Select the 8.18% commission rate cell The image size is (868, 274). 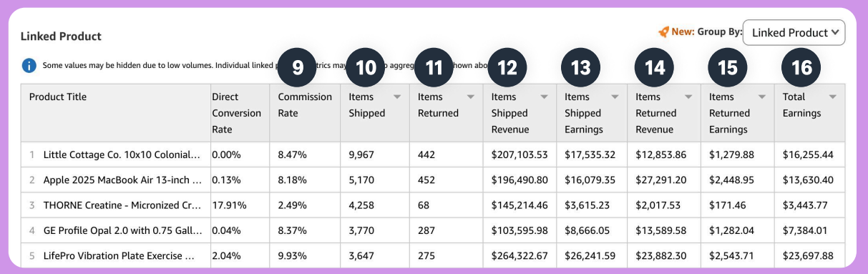click(305, 180)
